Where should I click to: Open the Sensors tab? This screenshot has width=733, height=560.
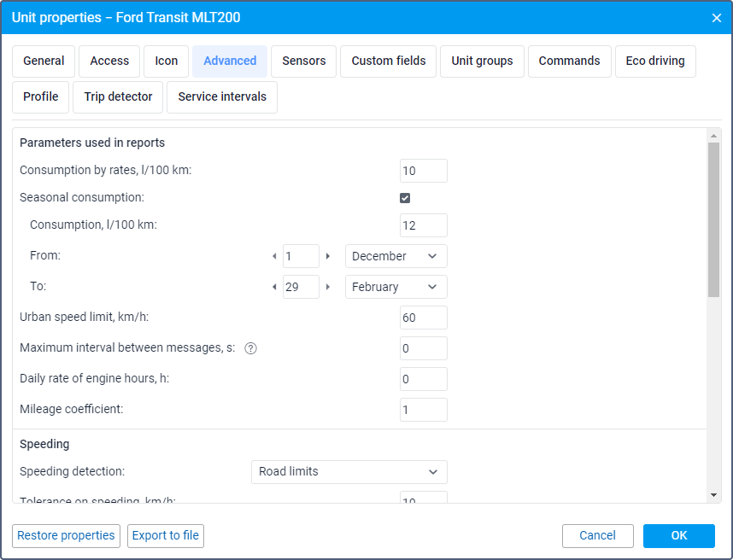pos(304,61)
